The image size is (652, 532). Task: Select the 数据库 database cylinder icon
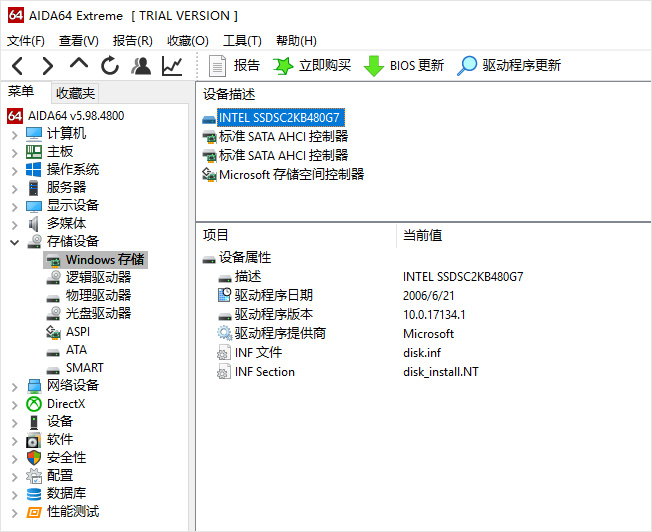[34, 494]
